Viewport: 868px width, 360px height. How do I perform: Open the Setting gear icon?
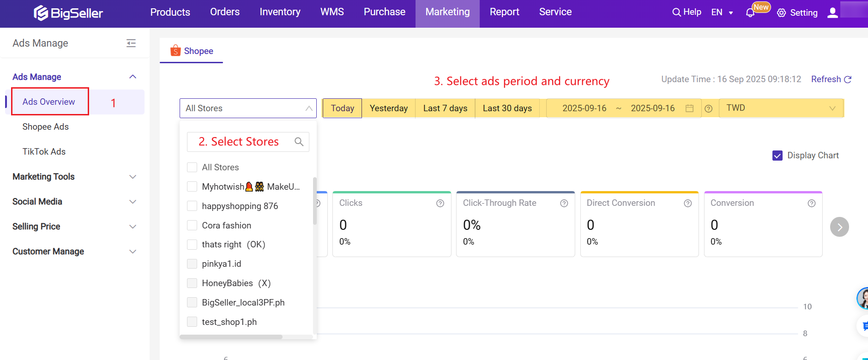[x=781, y=13]
